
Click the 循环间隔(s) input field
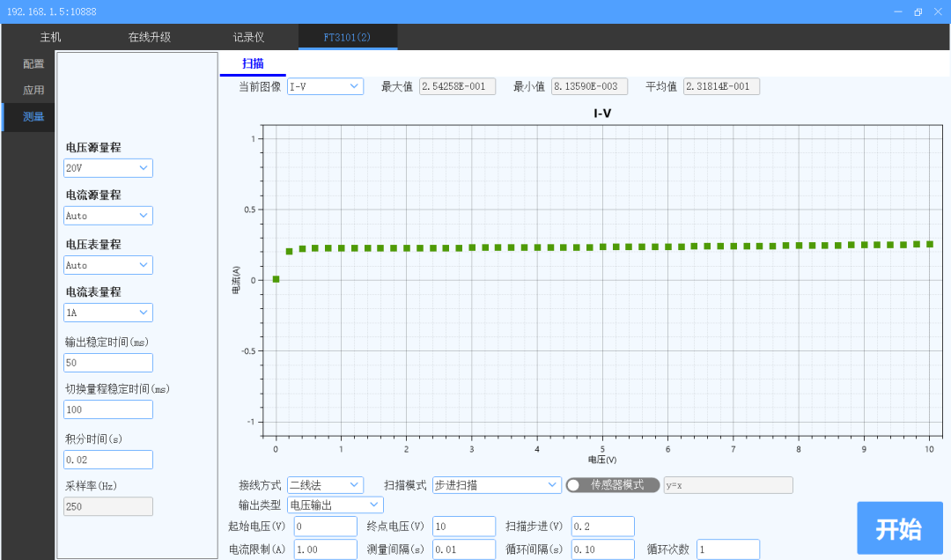(603, 549)
